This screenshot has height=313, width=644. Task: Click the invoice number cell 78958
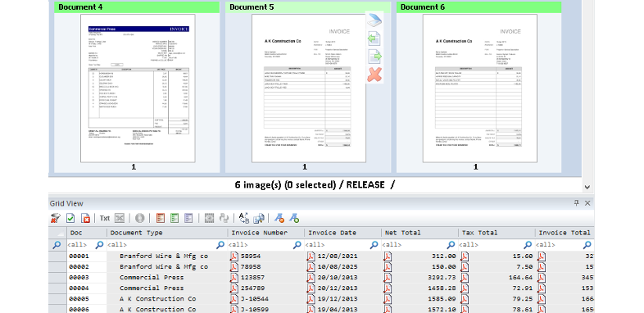click(266, 266)
